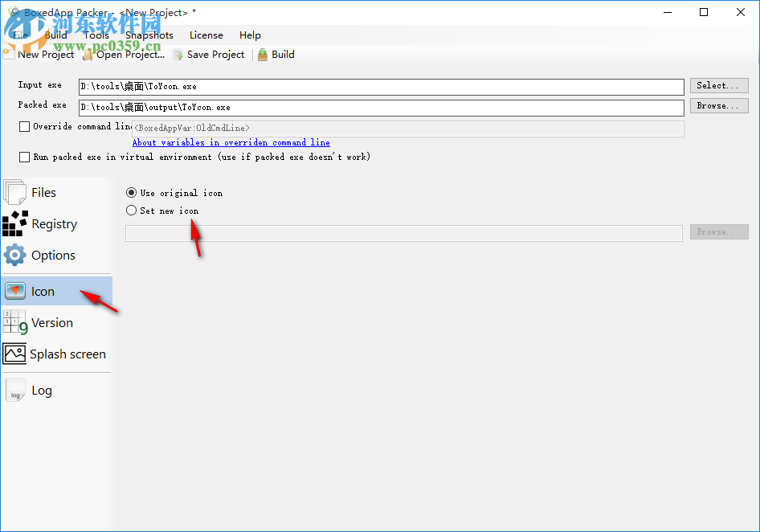Open the Files panel in sidebar
The image size is (760, 532).
click(x=44, y=192)
